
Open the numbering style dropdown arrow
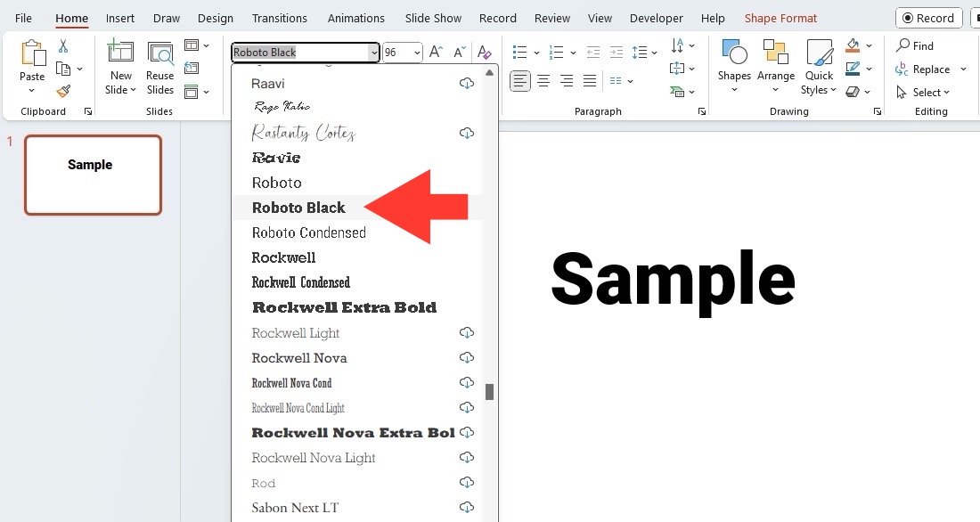point(573,53)
